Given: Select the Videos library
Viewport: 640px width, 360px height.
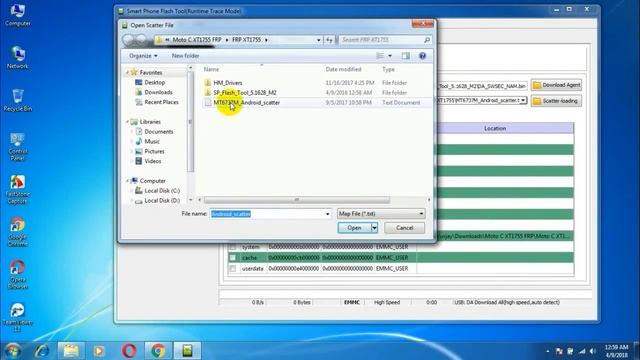Looking at the screenshot, I should click(x=153, y=161).
